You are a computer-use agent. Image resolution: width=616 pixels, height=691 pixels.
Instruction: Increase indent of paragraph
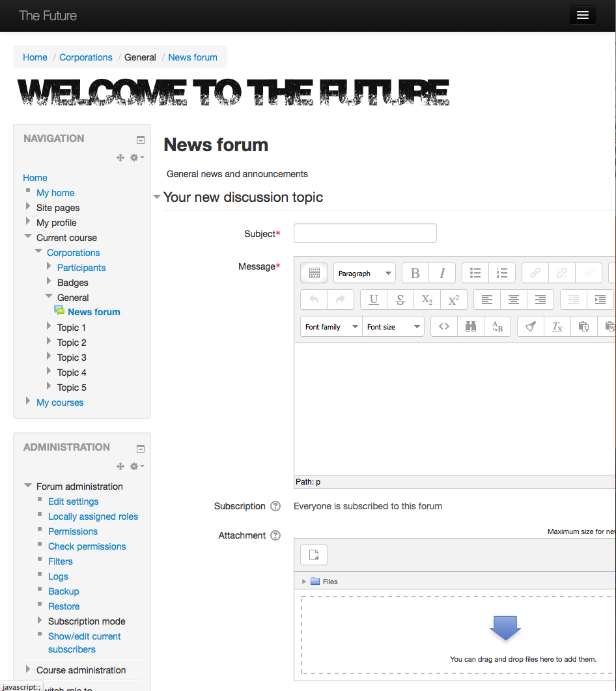[600, 300]
